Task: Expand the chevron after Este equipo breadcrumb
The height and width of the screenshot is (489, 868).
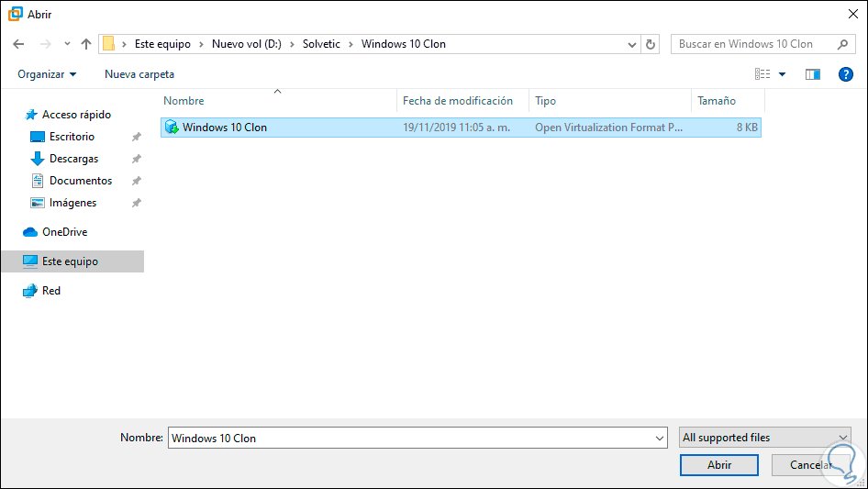Action: 201,44
